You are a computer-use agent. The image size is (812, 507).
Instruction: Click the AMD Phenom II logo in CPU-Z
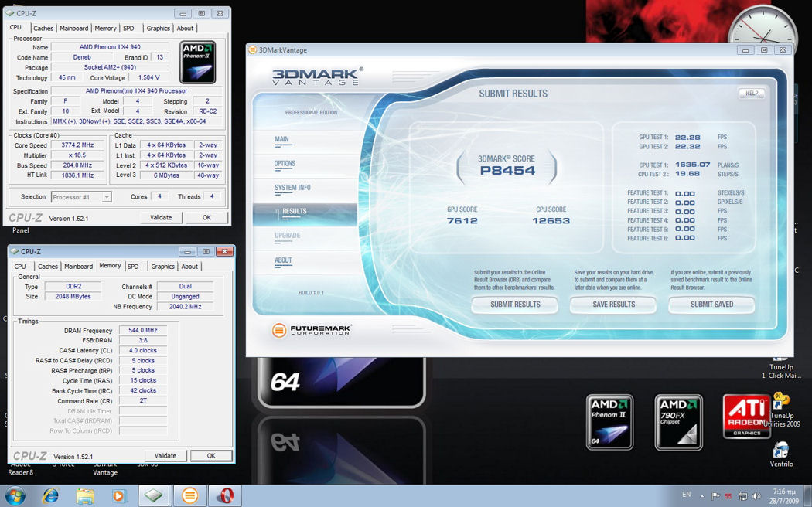(x=197, y=62)
